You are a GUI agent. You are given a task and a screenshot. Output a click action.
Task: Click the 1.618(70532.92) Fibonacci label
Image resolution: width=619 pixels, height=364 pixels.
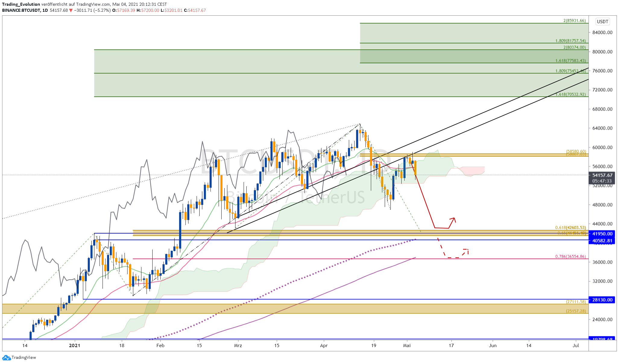coord(570,94)
